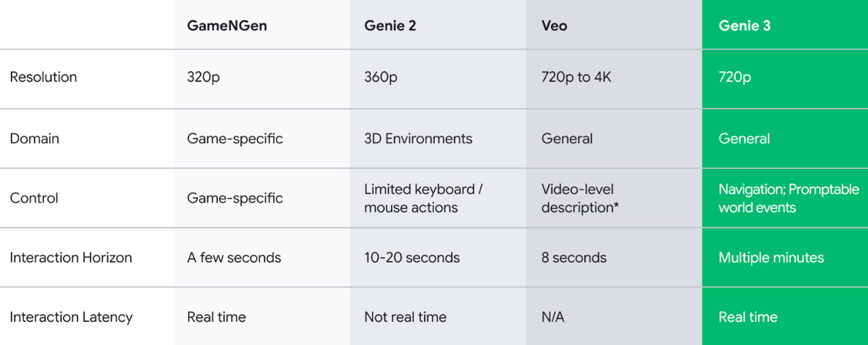
Task: Click the Genie 2 column header
Action: [390, 26]
